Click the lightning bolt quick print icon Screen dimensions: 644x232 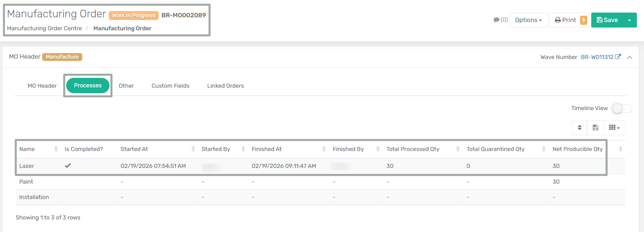(x=583, y=20)
